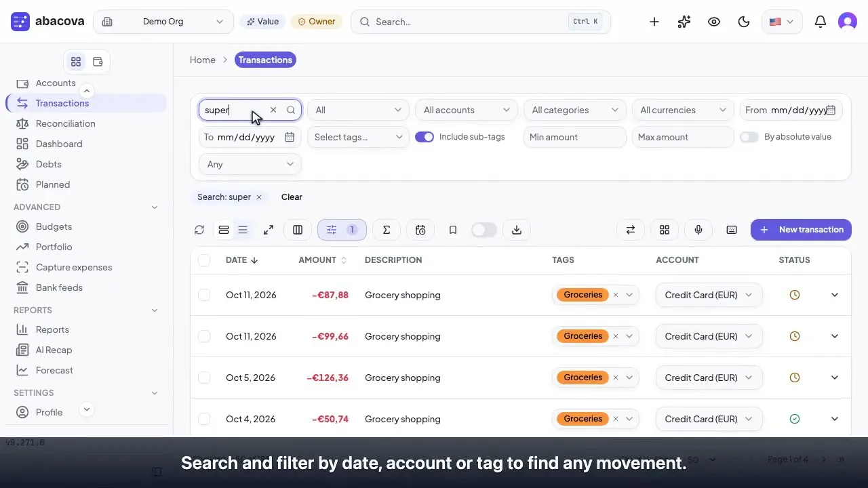Check the −€87,88 transaction row checkbox
868x488 pixels.
click(x=204, y=295)
